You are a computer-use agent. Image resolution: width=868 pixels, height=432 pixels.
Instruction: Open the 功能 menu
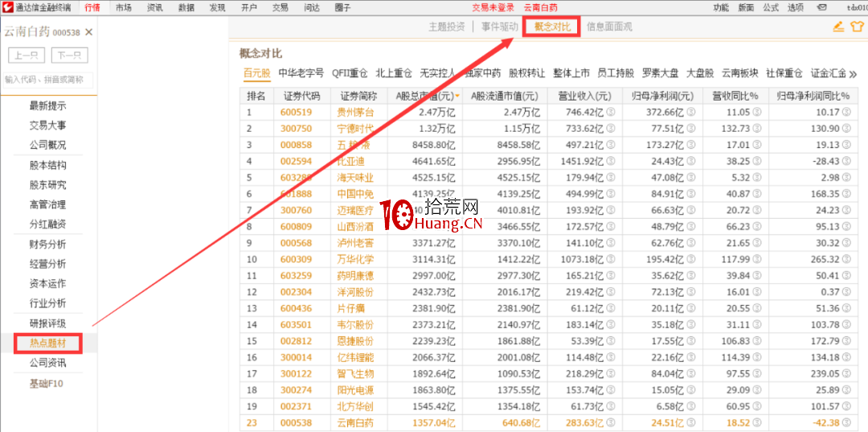click(x=721, y=8)
